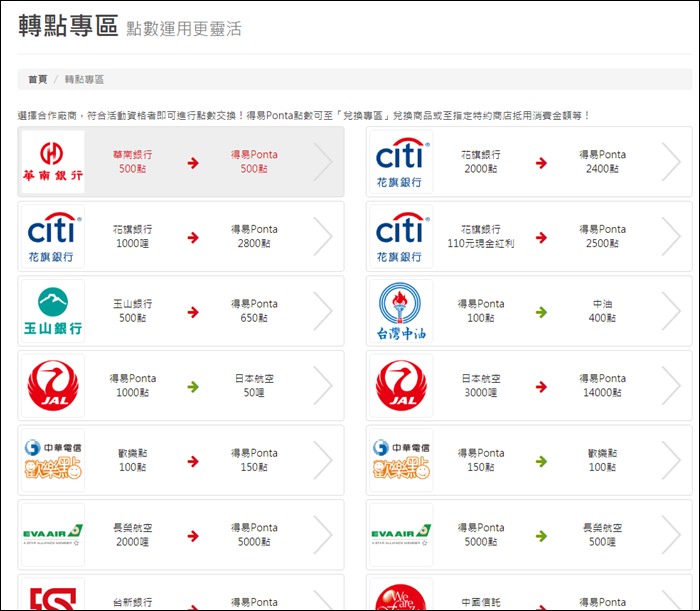This screenshot has height=611, width=700.
Task: Open 110元現金紅利 card via its chevron
Action: [x=671, y=236]
